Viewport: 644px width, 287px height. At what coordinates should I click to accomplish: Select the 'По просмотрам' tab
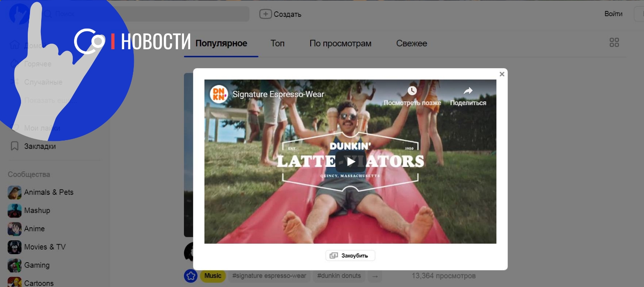coord(341,43)
